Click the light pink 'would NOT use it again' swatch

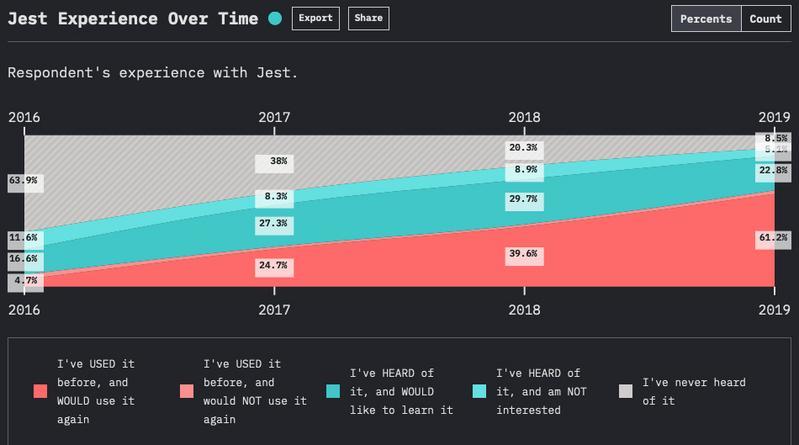187,391
